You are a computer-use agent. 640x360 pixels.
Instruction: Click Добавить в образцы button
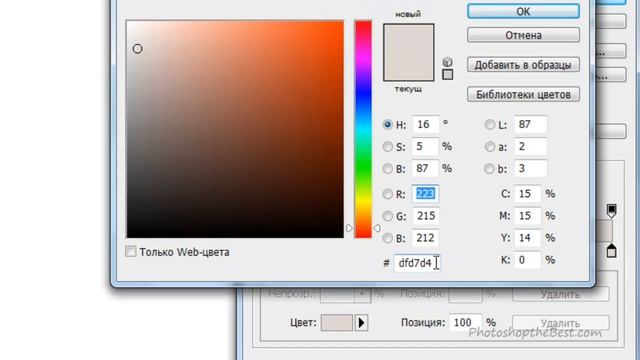pos(523,65)
